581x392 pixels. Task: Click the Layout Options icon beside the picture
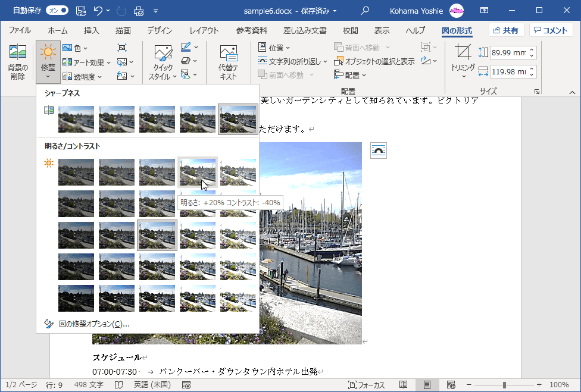[379, 150]
